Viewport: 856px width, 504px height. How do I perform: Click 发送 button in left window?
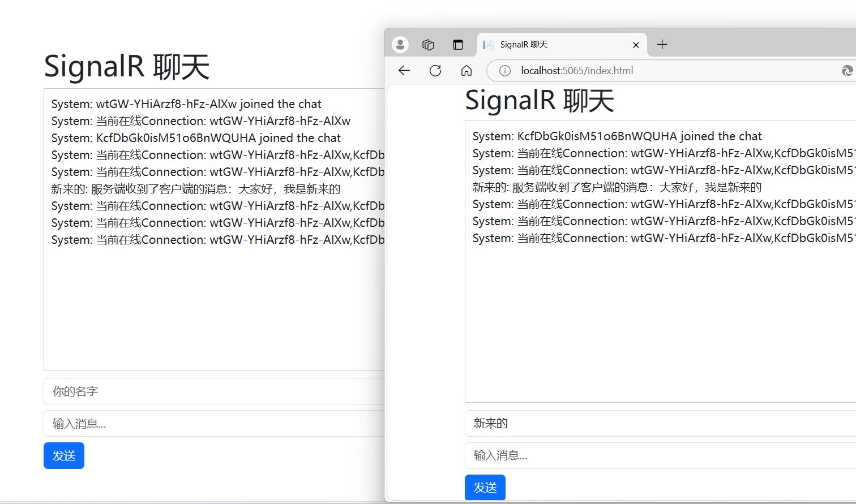click(x=64, y=456)
